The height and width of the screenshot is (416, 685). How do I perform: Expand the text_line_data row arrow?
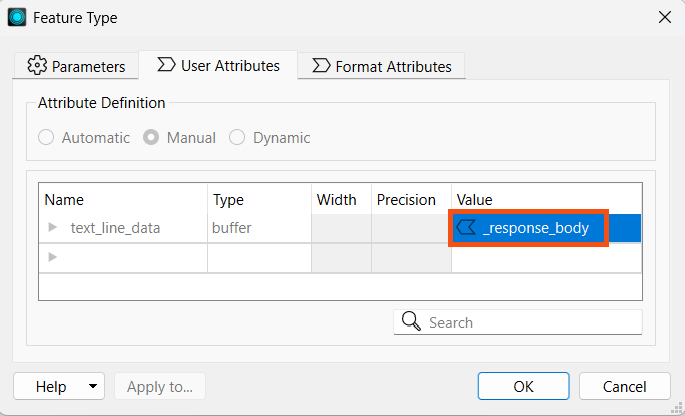52,227
